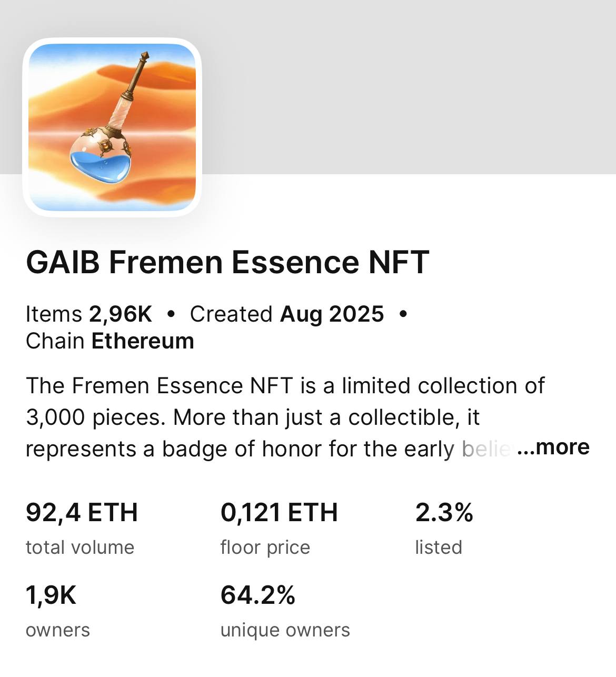Click the 0,121 ETH floor value
The height and width of the screenshot is (677, 616).
[279, 513]
